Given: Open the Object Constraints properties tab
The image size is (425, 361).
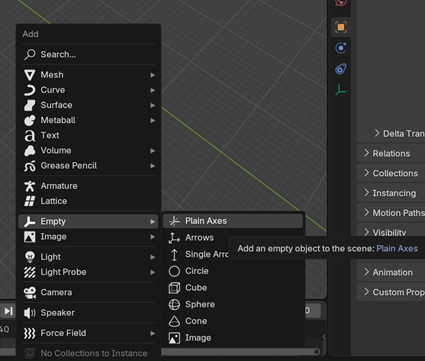Looking at the screenshot, I should 341,69.
